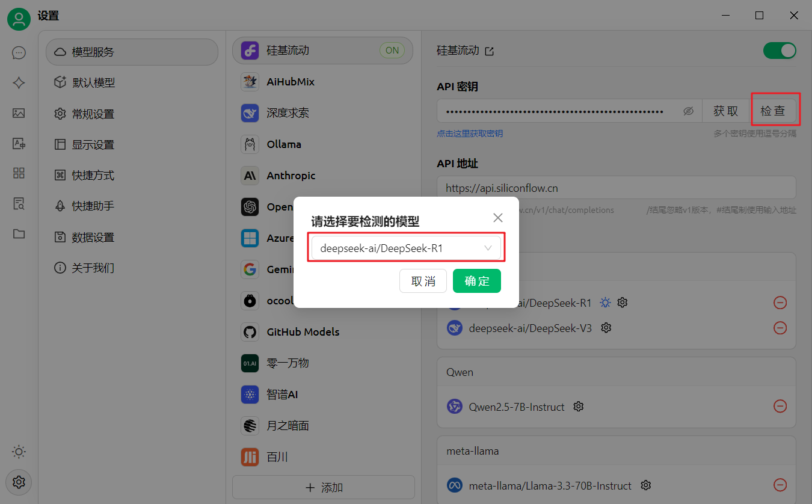Screen dimensions: 812x504
Task: Remove the DeepSeek-R1 model with minus icon
Action: pyautogui.click(x=780, y=303)
